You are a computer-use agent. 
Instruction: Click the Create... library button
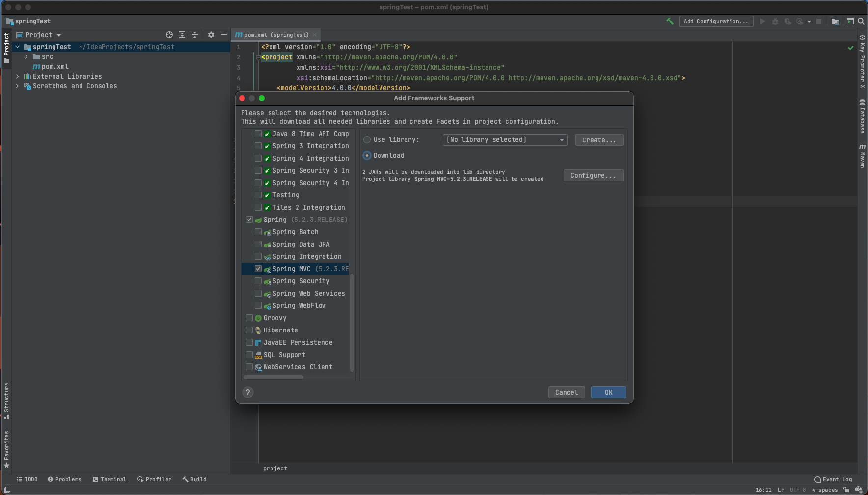click(x=599, y=140)
